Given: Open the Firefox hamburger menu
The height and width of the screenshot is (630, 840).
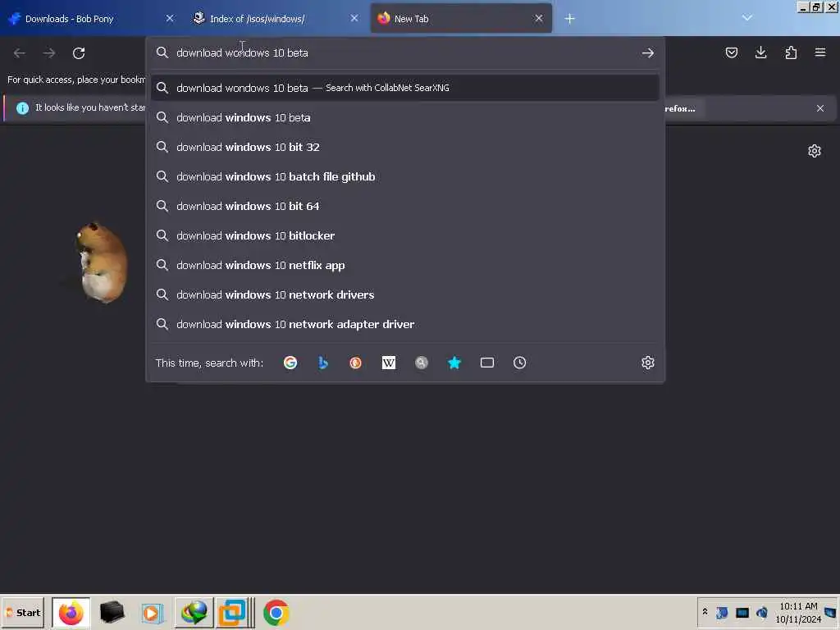Looking at the screenshot, I should (x=820, y=52).
